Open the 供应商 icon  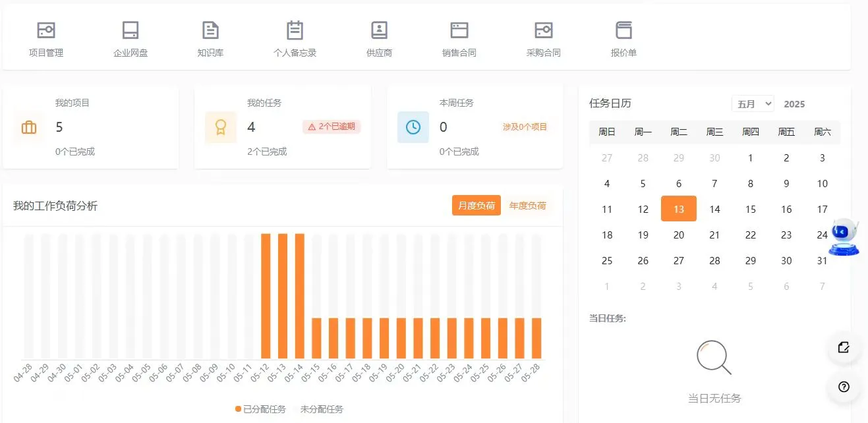(378, 30)
